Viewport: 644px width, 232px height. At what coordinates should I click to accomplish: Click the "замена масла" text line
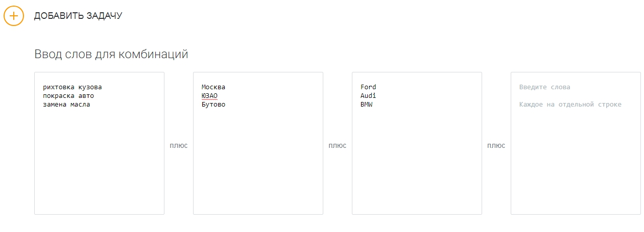[x=66, y=105]
